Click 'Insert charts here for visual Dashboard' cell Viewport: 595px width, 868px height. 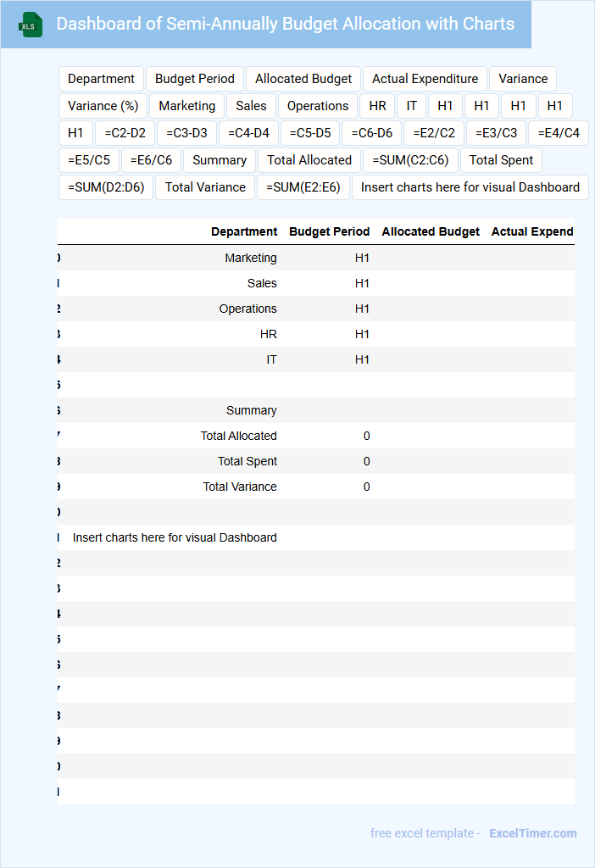click(x=175, y=538)
